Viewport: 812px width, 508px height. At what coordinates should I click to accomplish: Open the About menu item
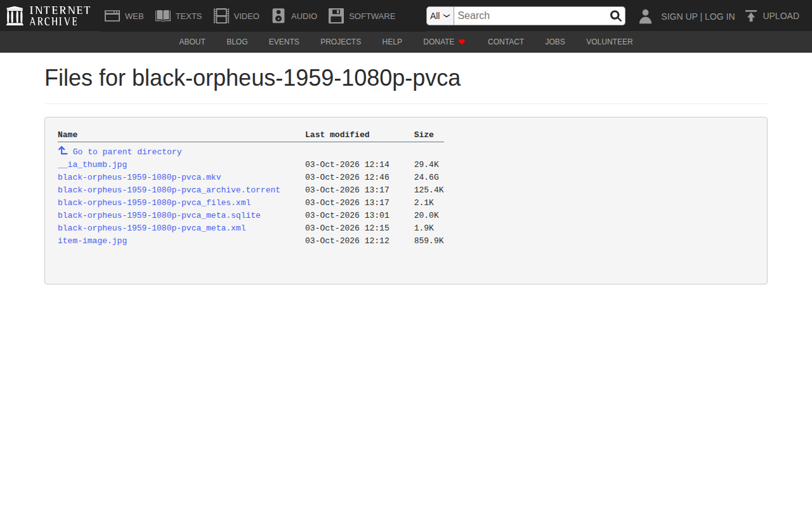click(x=192, y=42)
